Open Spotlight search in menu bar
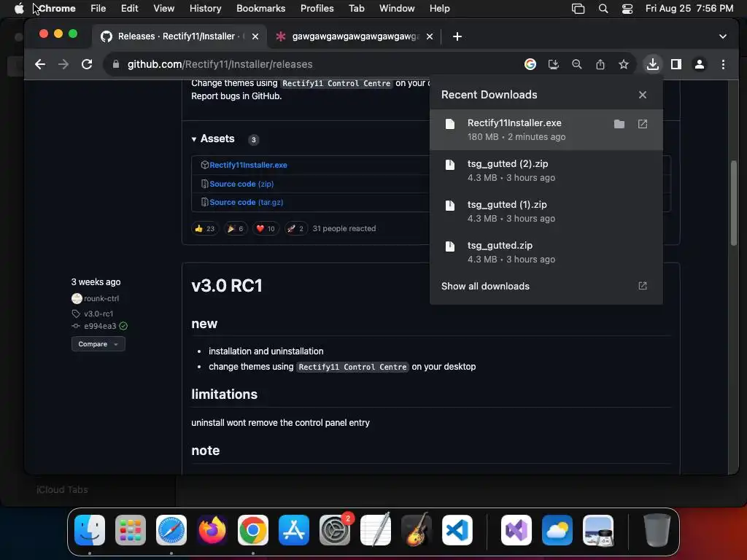This screenshot has height=560, width=747. point(603,9)
